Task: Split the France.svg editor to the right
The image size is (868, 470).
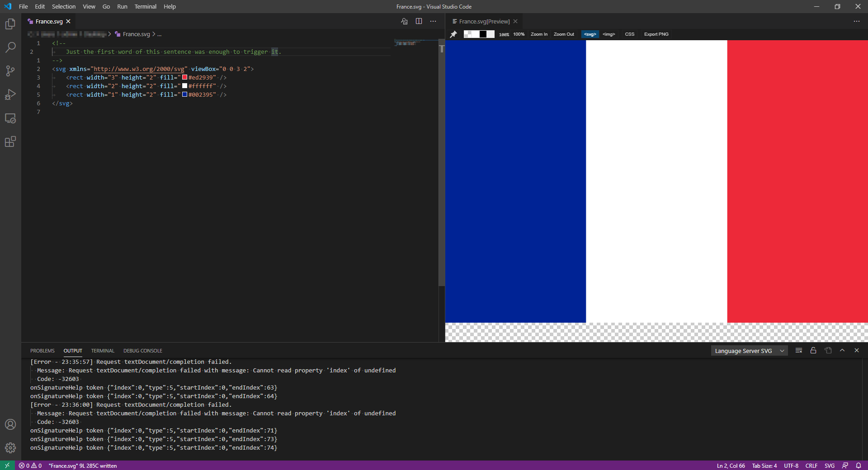Action: coord(419,21)
